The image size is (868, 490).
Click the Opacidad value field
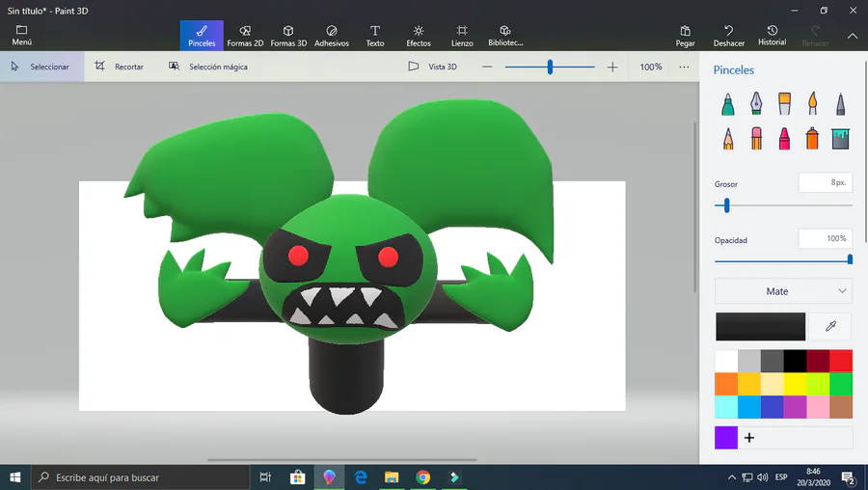coord(826,238)
